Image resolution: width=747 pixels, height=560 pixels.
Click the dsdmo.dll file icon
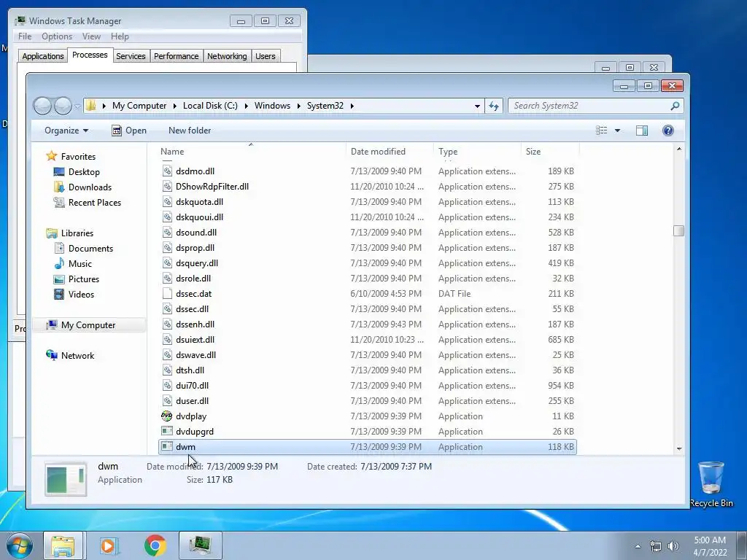167,171
